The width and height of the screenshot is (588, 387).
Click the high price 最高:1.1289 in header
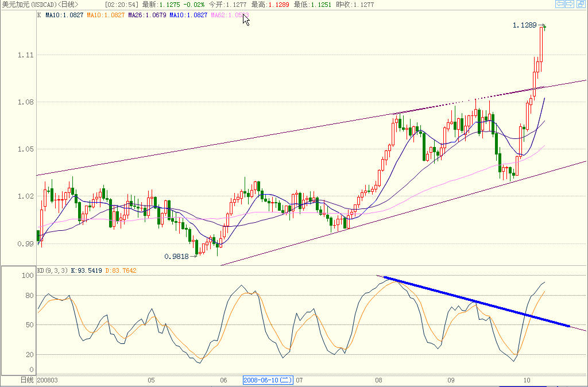coord(270,5)
